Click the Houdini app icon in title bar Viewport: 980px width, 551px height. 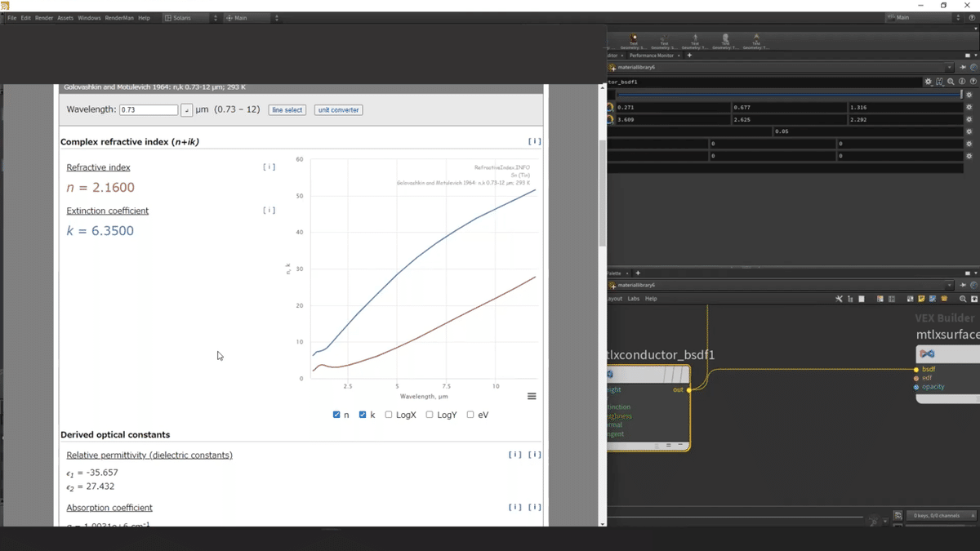[x=5, y=5]
